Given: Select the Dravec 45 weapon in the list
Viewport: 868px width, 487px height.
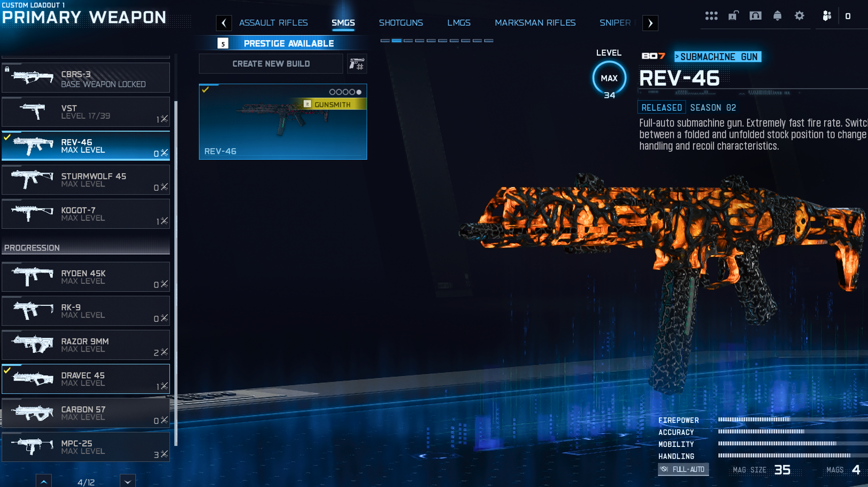Looking at the screenshot, I should [x=86, y=379].
